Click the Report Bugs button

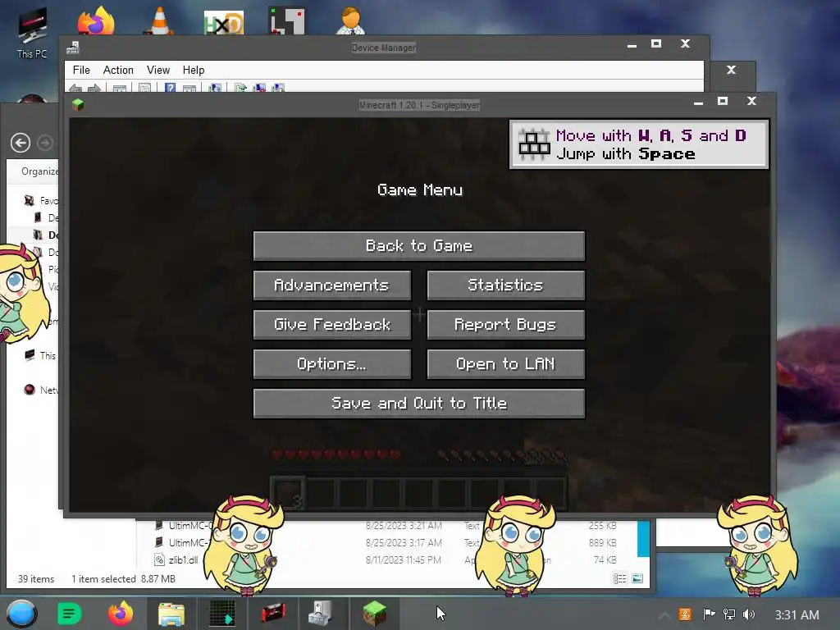click(505, 325)
